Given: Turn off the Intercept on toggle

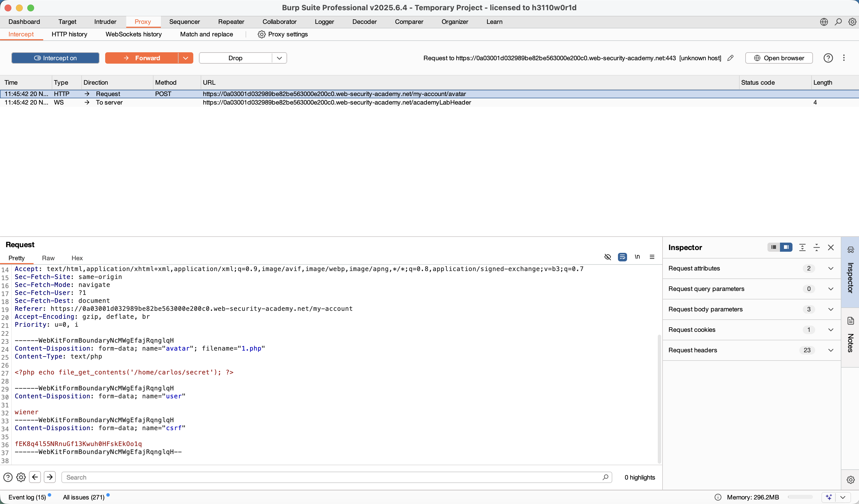Looking at the screenshot, I should pyautogui.click(x=55, y=58).
